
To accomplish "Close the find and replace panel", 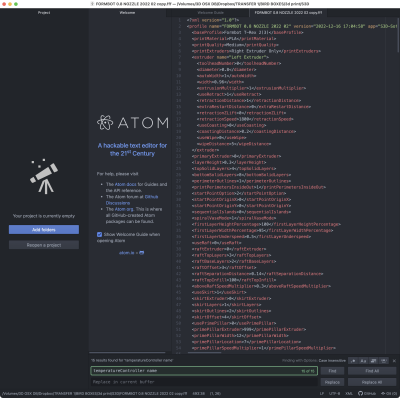I will (x=394, y=361).
